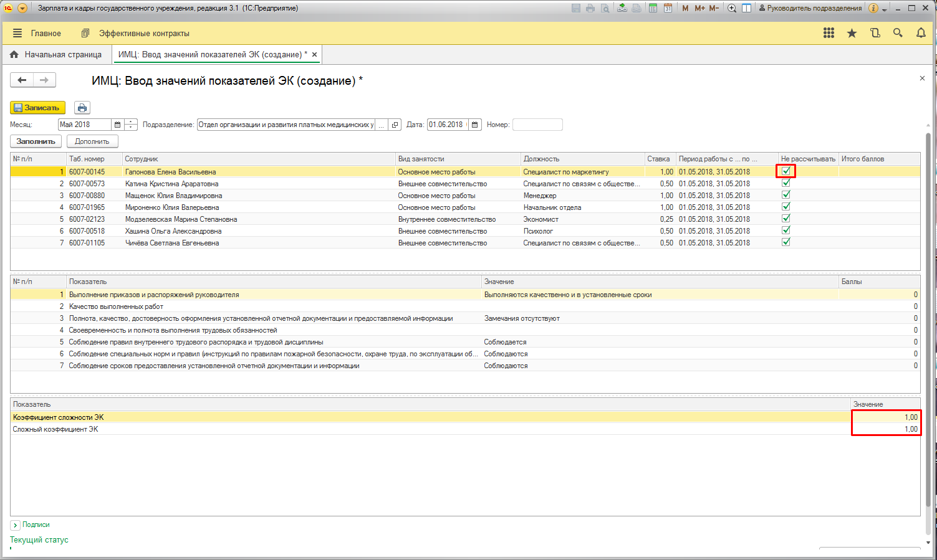Open the Дата field calendar picker
Screen dimensions: 937x560
[475, 125]
